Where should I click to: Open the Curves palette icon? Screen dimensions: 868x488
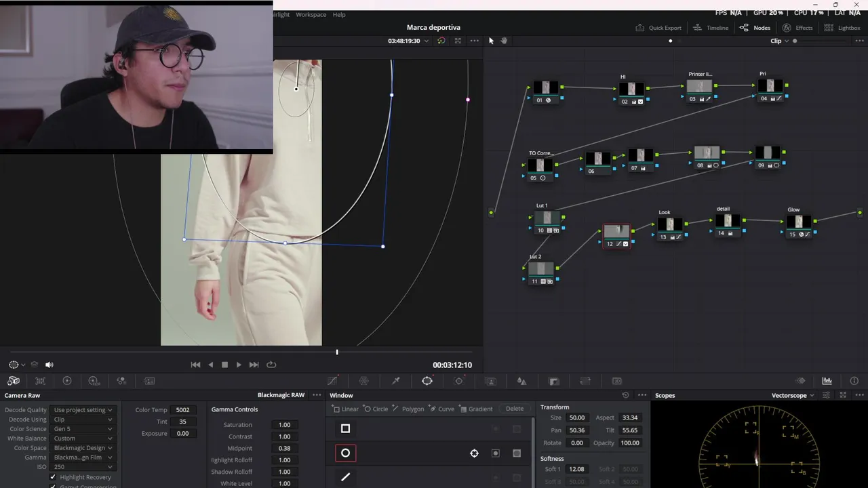tap(332, 381)
